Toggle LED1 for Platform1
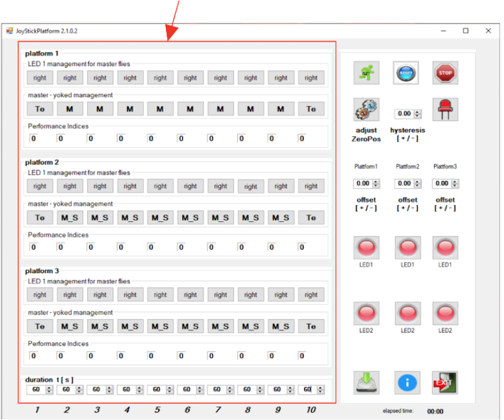The height and width of the screenshot is (420, 504). click(365, 247)
